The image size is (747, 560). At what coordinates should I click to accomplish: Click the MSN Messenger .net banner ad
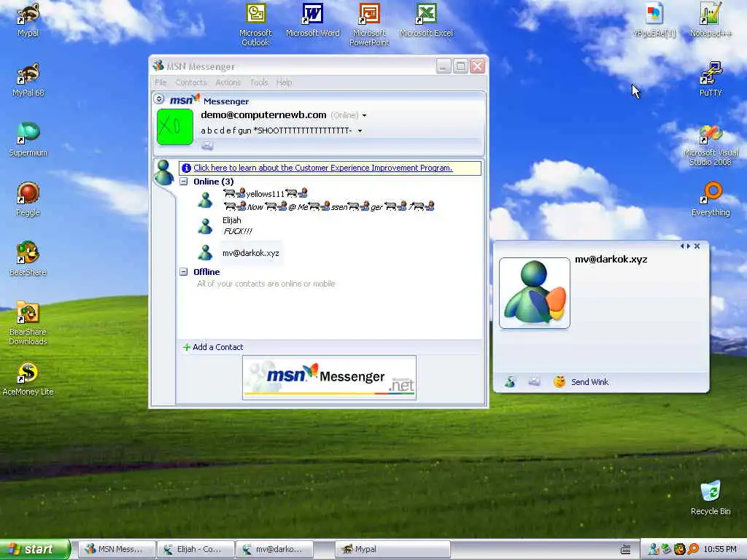pyautogui.click(x=329, y=378)
